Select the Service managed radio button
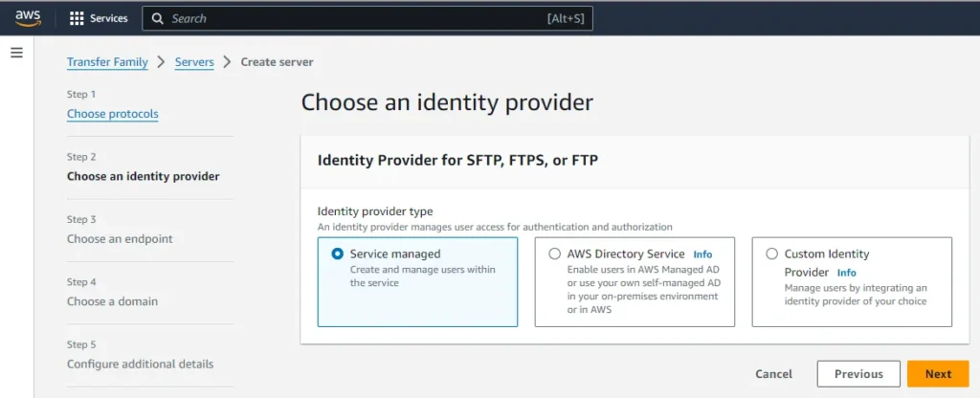The width and height of the screenshot is (980, 398). point(337,254)
